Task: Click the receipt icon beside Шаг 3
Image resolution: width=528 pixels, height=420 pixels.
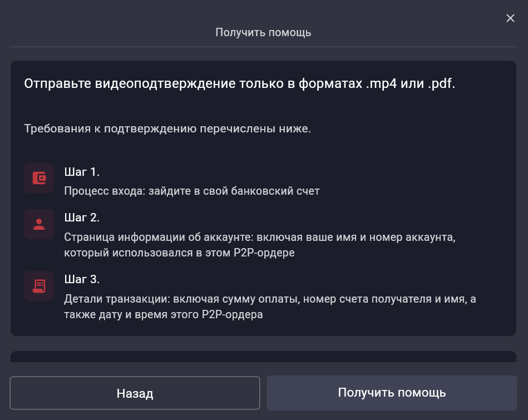Action: [x=39, y=286]
